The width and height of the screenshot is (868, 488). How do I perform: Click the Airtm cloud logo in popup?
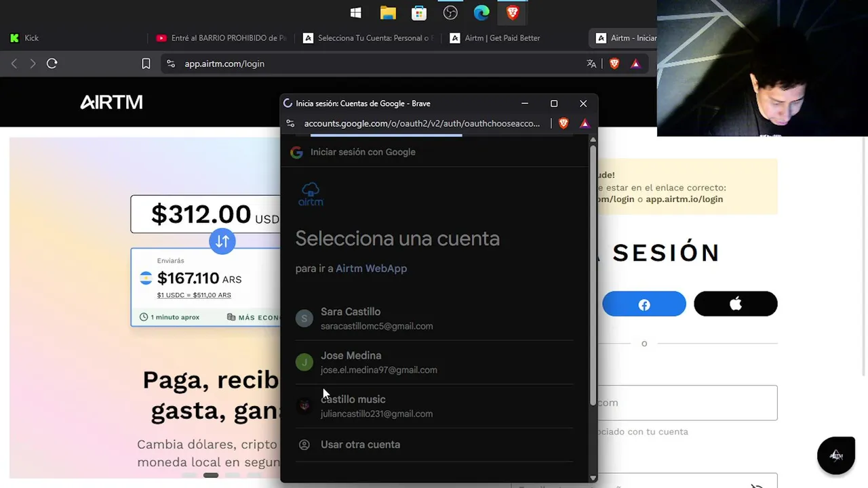pyautogui.click(x=311, y=195)
